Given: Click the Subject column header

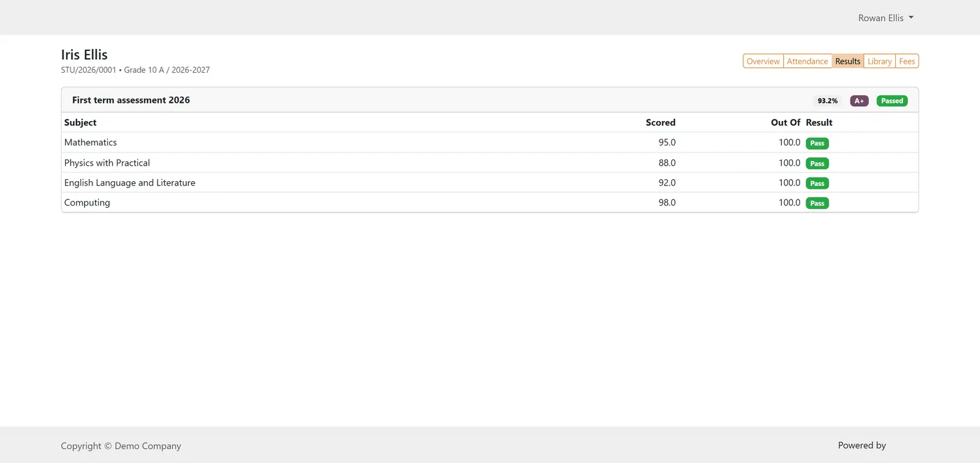Looking at the screenshot, I should tap(80, 122).
